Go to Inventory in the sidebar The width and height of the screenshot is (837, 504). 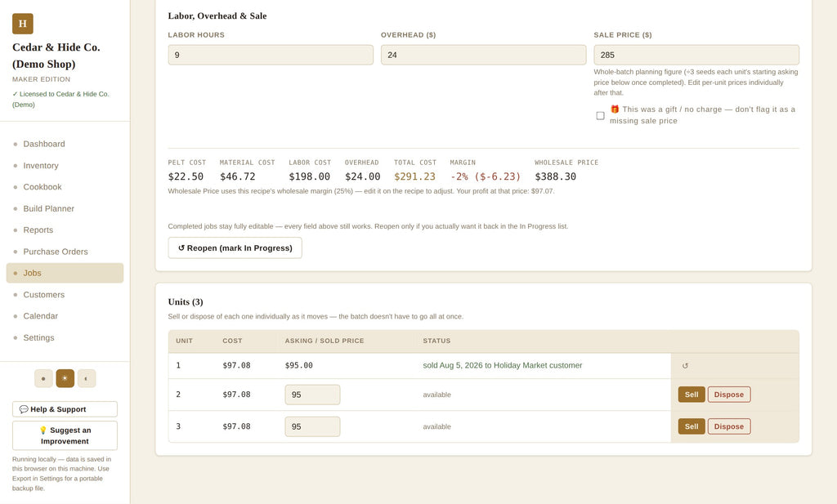pyautogui.click(x=65, y=165)
